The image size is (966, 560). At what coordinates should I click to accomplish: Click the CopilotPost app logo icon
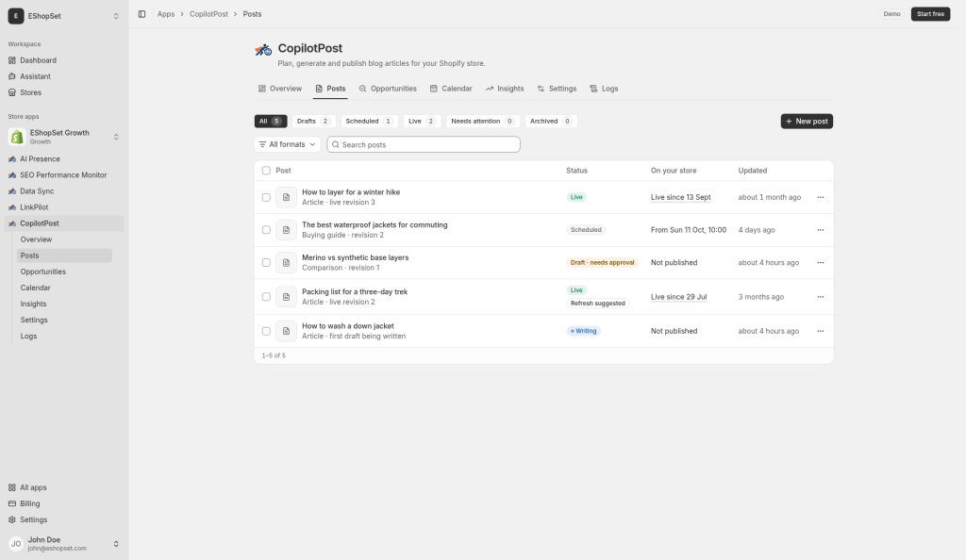tap(264, 50)
